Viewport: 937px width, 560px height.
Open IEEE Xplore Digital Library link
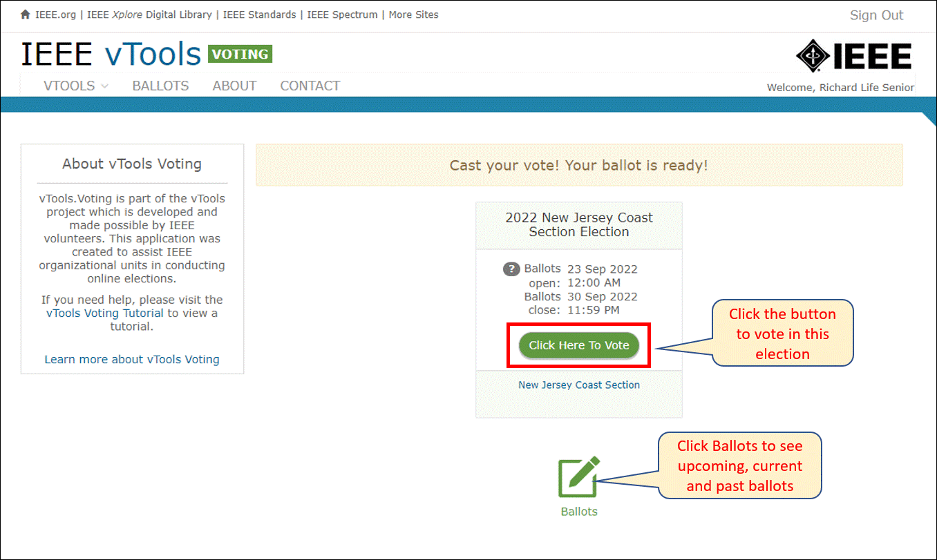pos(149,15)
